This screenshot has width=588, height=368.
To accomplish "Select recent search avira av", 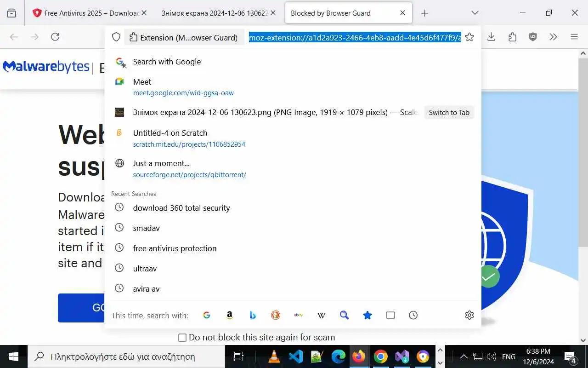I will (x=293, y=289).
